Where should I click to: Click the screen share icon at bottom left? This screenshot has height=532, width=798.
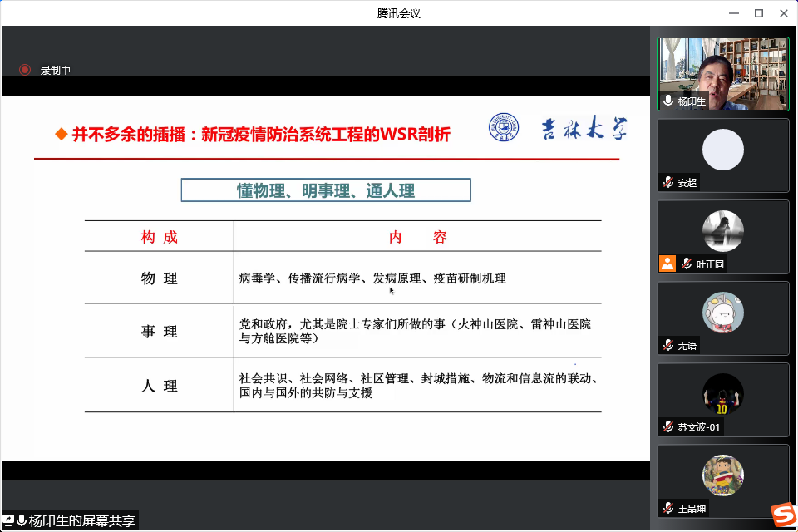click(x=8, y=521)
